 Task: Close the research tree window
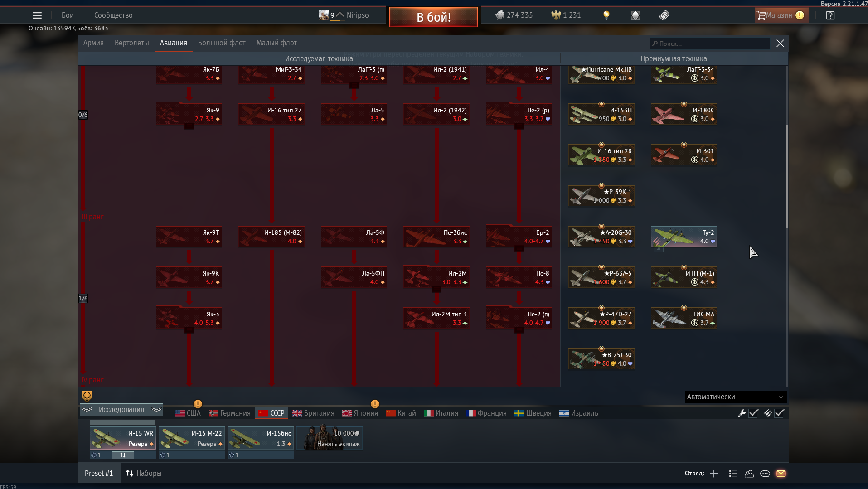[780, 44]
